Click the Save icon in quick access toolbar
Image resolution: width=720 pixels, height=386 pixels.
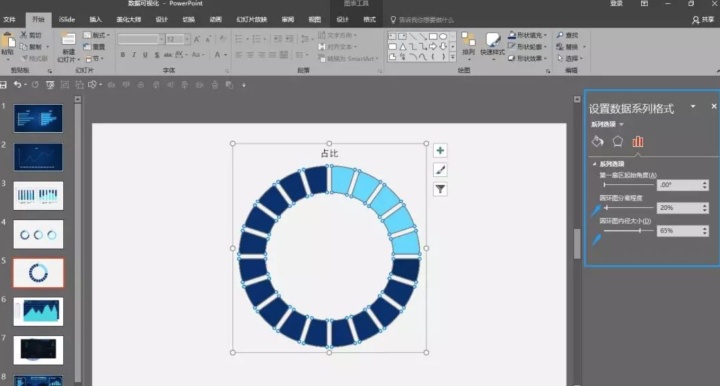[x=3, y=85]
